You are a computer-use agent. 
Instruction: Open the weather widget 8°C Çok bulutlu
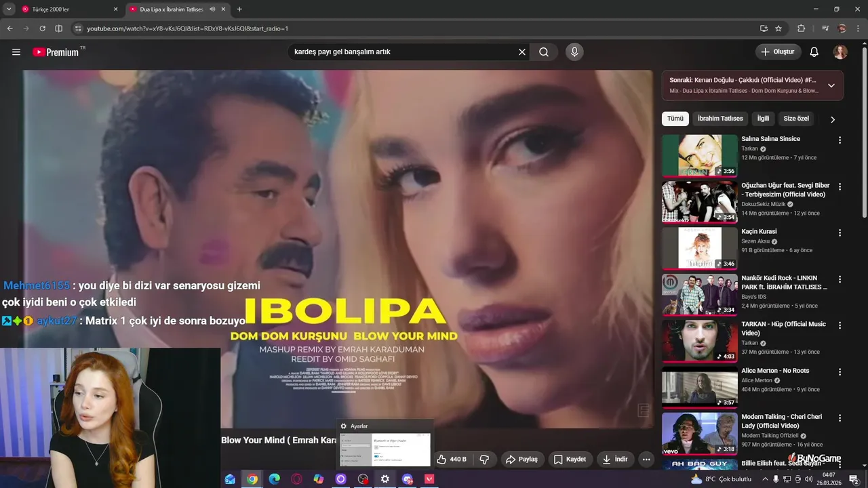720,479
